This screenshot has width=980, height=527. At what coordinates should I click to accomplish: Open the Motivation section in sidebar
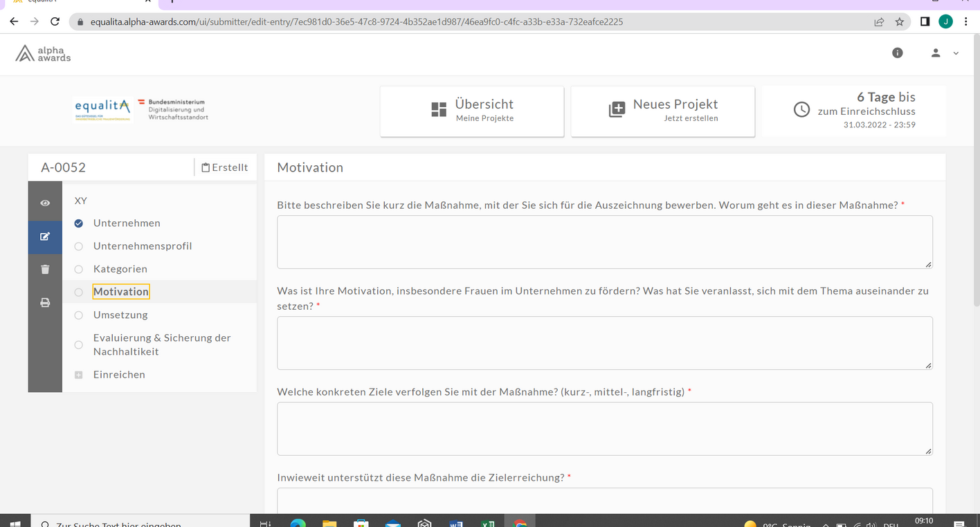coord(121,292)
